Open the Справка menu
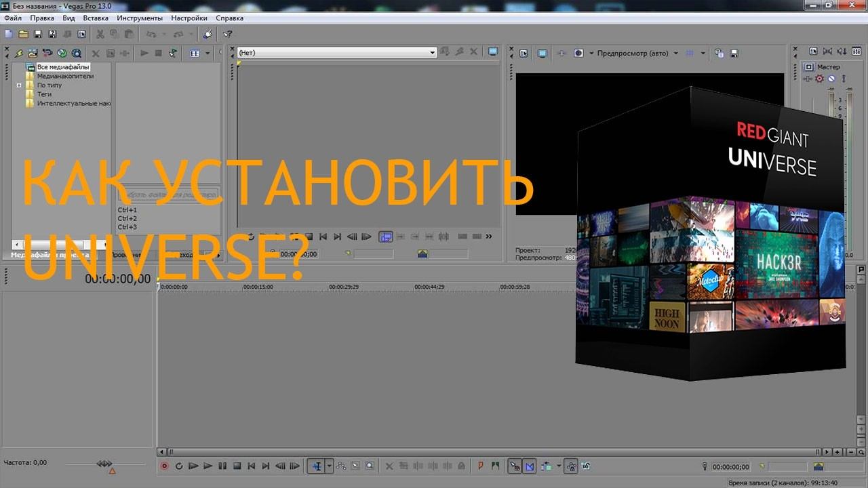868x488 pixels. click(229, 18)
